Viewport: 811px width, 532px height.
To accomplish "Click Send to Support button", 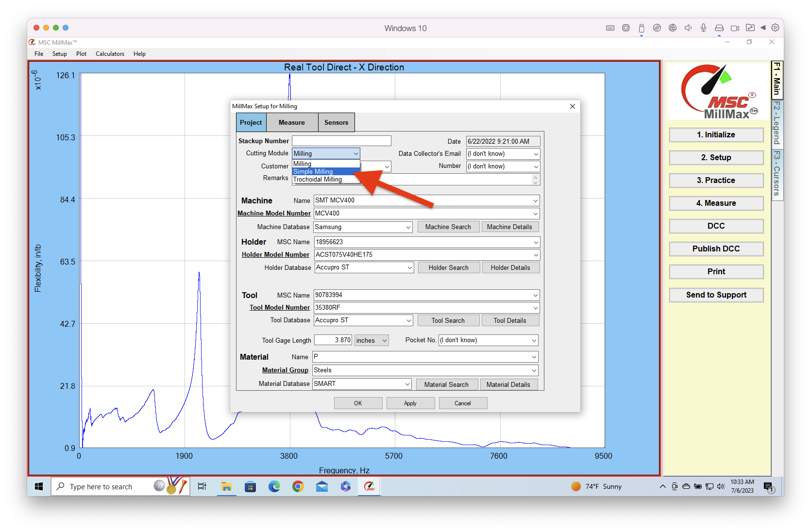I will 716,295.
